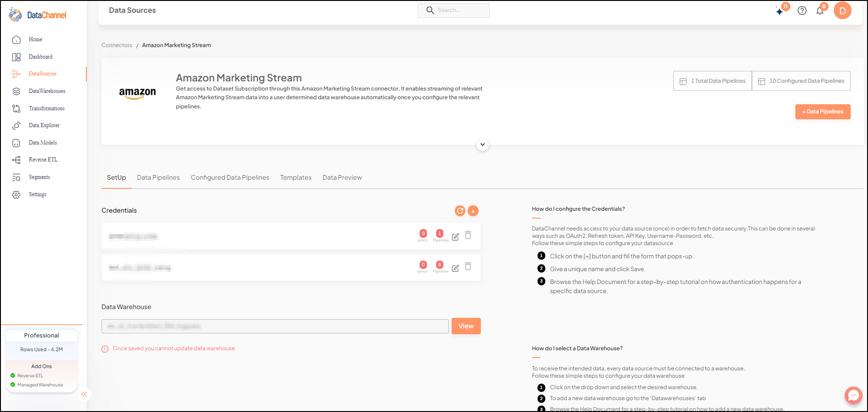Screen dimensions: 868x412
Task: Open the Data Models sidebar icon
Action: 16,143
